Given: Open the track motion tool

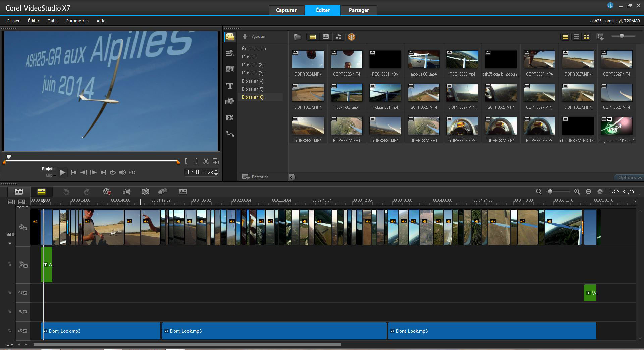Looking at the screenshot, I should (163, 192).
